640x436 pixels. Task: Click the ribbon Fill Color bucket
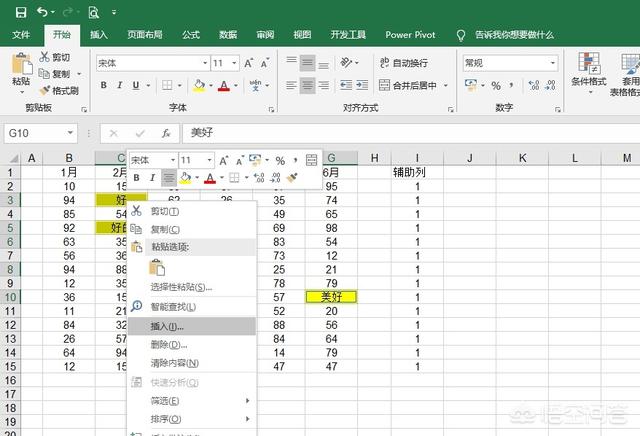(199, 85)
